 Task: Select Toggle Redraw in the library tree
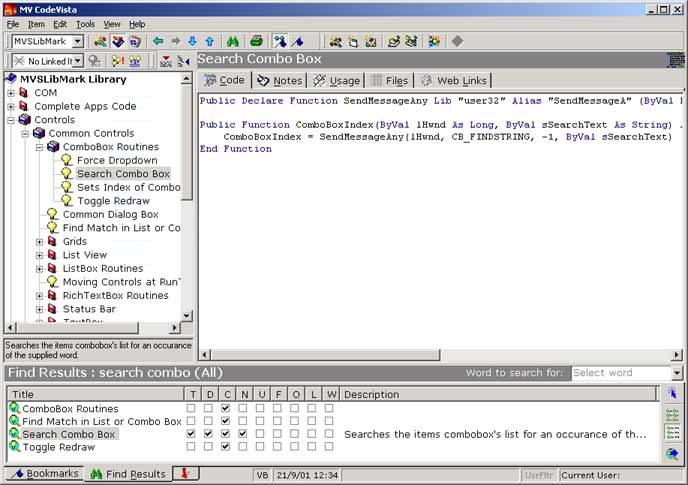point(114,201)
